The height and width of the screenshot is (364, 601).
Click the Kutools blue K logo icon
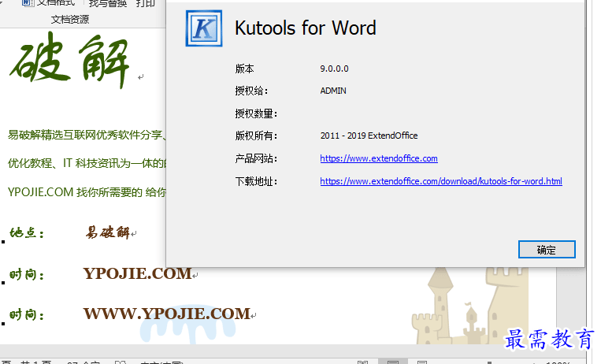[x=204, y=28]
